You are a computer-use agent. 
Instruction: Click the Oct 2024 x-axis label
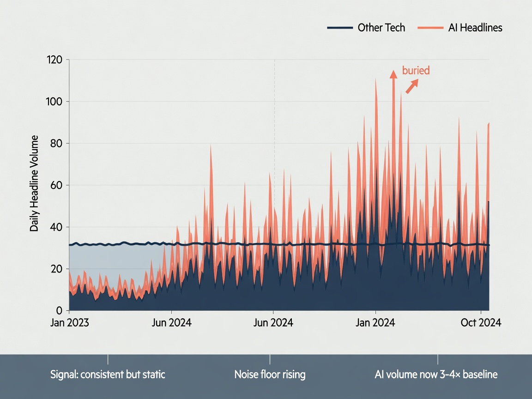[x=481, y=322]
